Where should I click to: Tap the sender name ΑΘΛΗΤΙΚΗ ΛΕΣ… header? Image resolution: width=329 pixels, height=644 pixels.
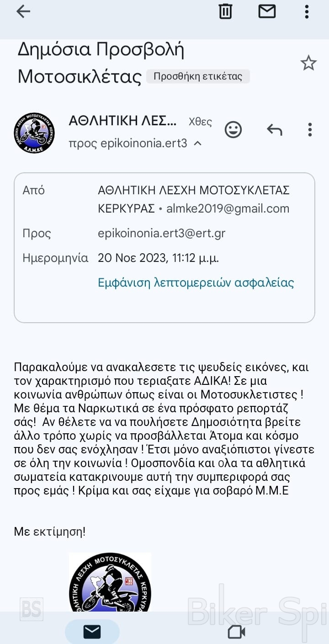[x=122, y=121]
